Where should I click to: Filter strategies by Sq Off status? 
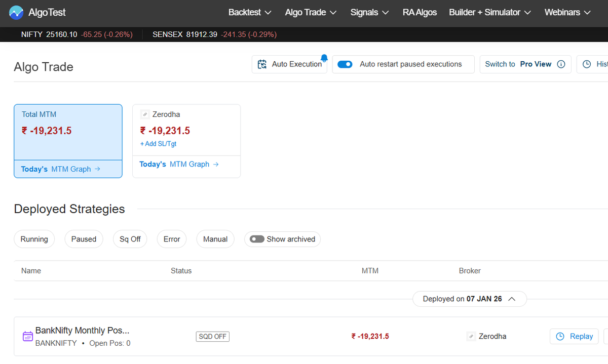point(130,239)
